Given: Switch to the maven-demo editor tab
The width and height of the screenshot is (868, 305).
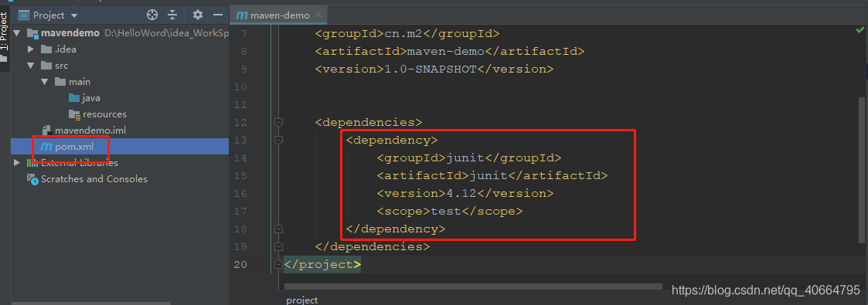Looking at the screenshot, I should 278,15.
